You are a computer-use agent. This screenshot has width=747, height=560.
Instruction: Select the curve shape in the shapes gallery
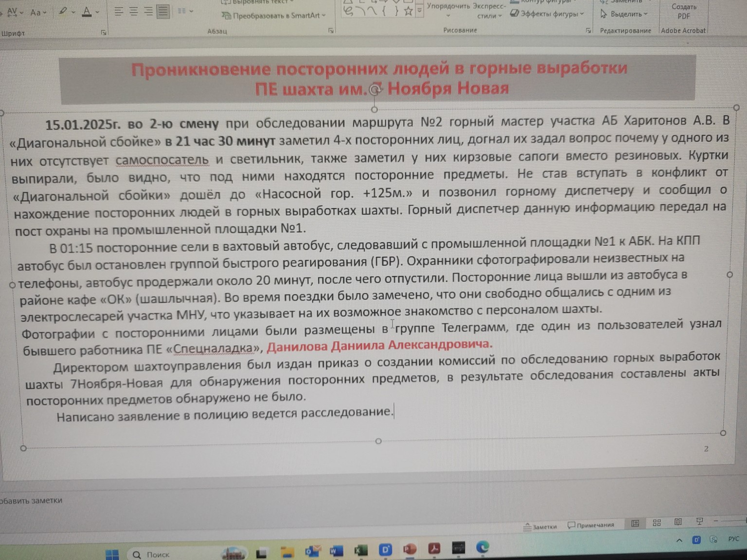[373, 11]
